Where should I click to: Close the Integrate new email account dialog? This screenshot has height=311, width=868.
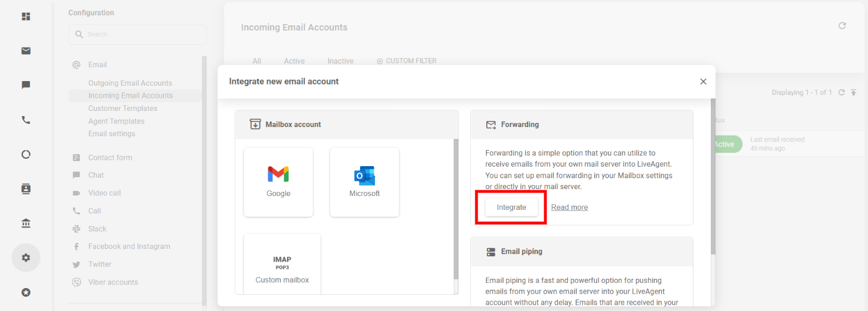703,82
